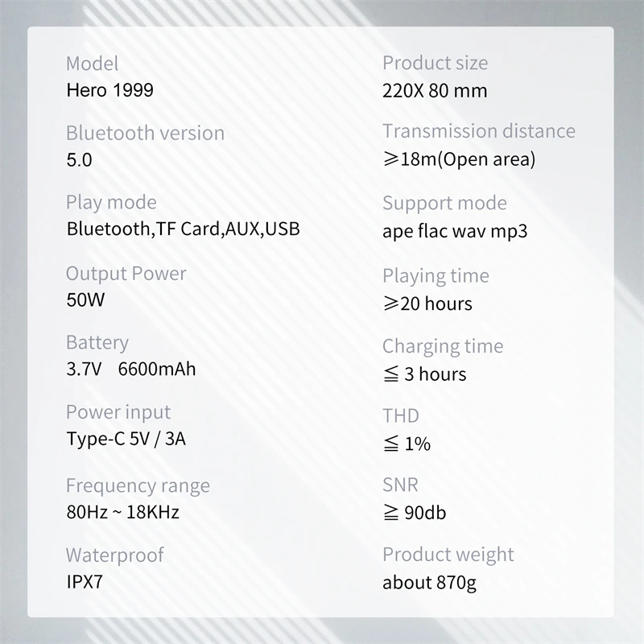644x644 pixels.
Task: Select the ≦ 3 hours charging value
Action: point(424,374)
